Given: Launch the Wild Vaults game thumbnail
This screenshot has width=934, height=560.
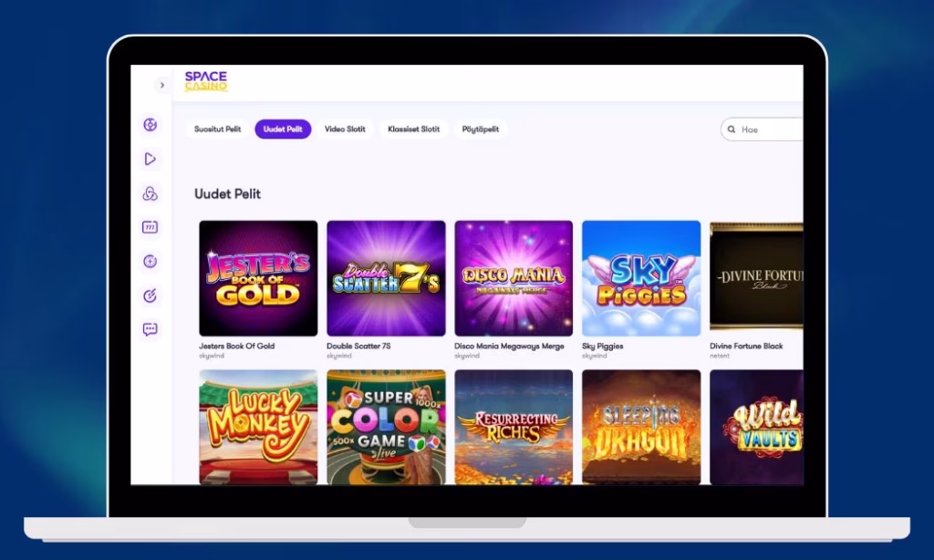Looking at the screenshot, I should click(x=756, y=427).
